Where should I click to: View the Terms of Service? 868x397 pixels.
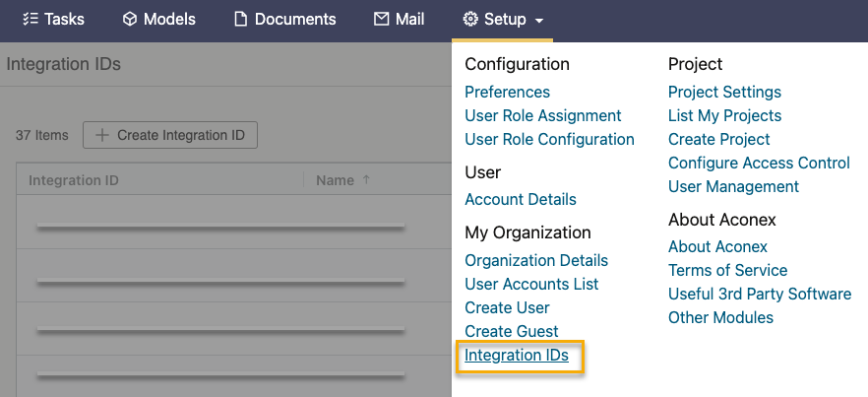(x=728, y=270)
